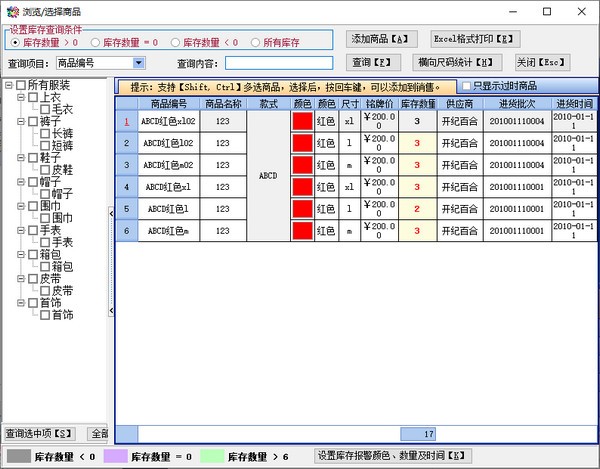Image resolution: width=600 pixels, height=469 pixels.
Task: Click the total 17 summary cell
Action: tap(418, 434)
